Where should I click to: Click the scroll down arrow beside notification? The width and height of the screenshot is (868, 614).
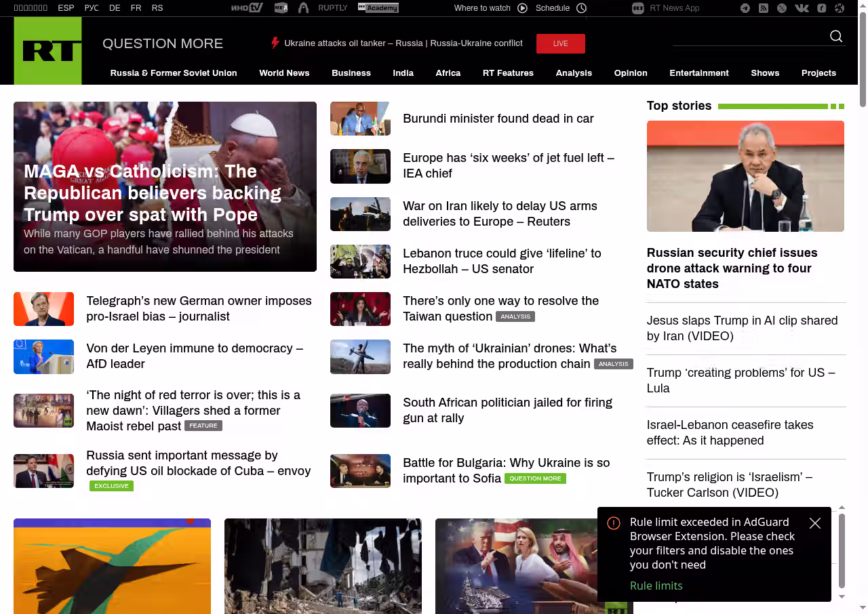(842, 597)
